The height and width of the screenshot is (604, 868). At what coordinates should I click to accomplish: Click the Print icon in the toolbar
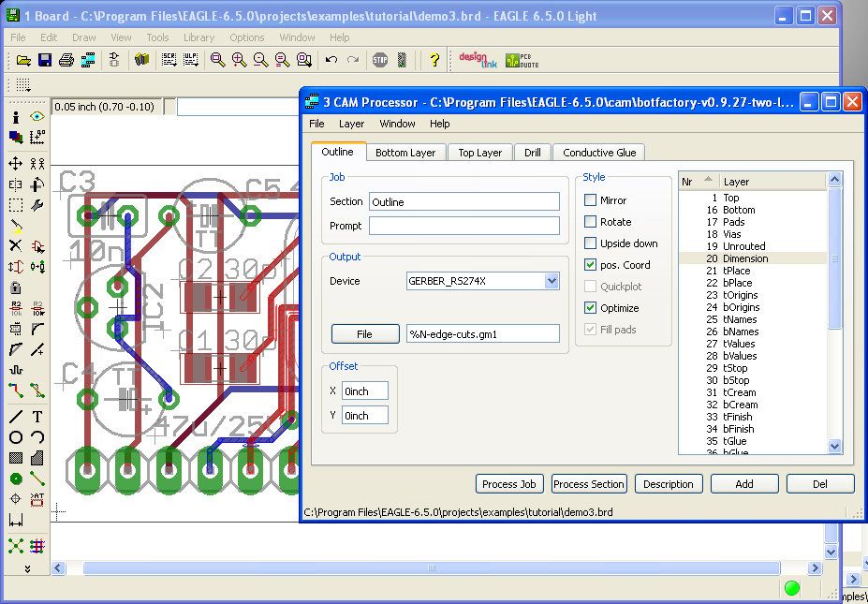tap(66, 60)
